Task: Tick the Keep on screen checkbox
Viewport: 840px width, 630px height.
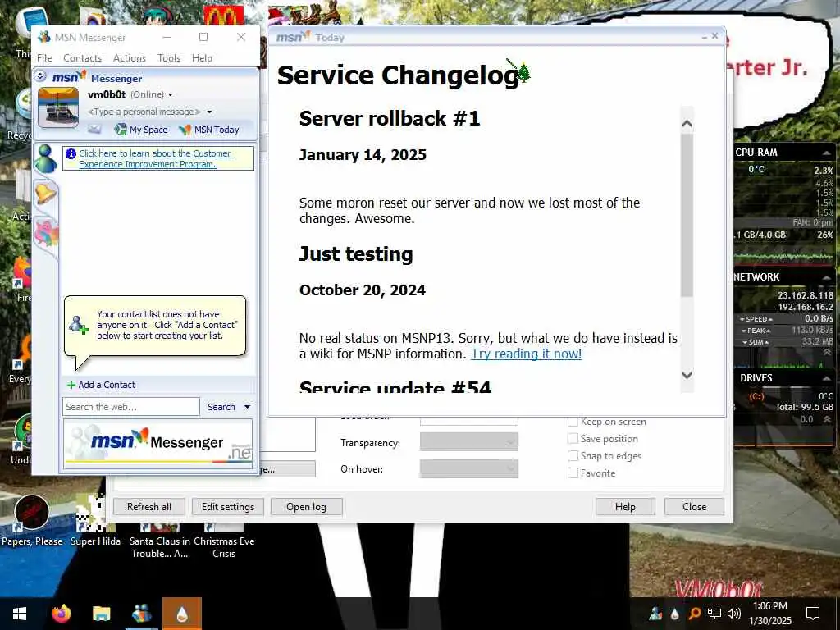Action: [x=573, y=422]
